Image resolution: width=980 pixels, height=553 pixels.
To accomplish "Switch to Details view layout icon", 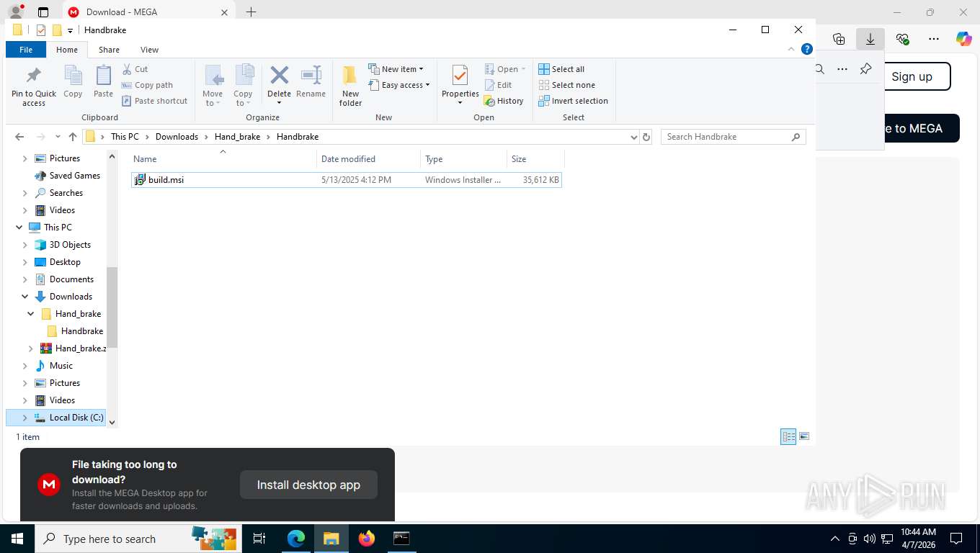I will point(788,436).
